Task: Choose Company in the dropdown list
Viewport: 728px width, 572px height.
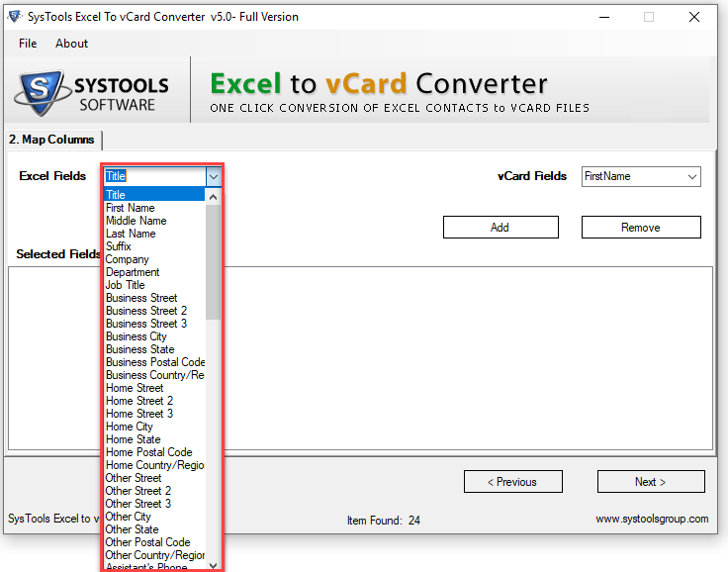Action: tap(127, 259)
